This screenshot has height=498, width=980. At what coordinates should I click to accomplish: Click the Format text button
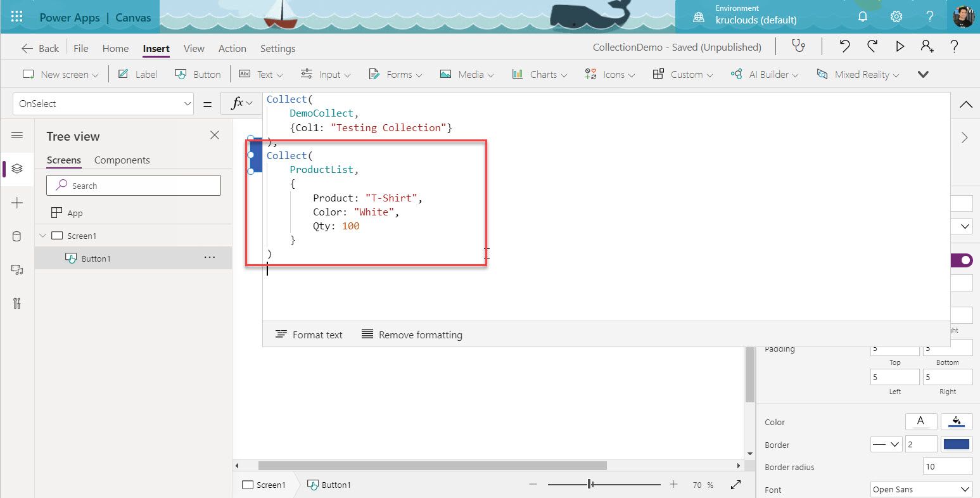pos(309,335)
